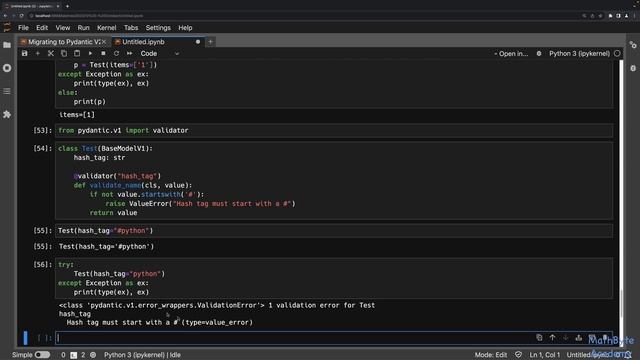Viewport: 640px width, 360px height.
Task: Move the active cell up with arrow icon
Action: [552, 338]
